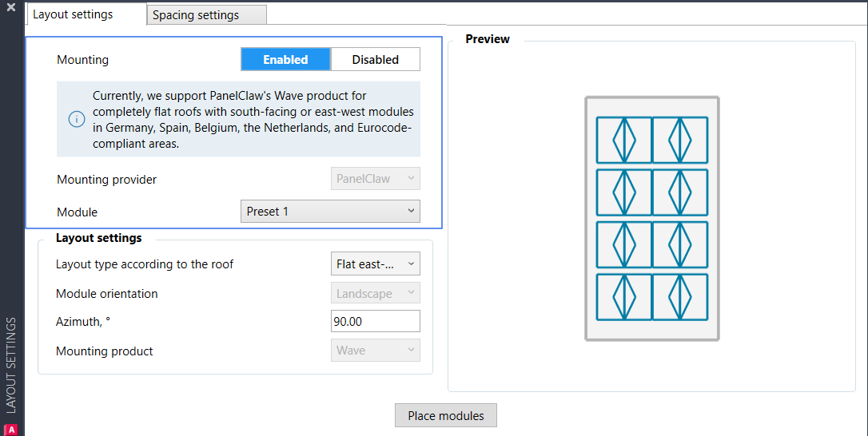This screenshot has width=868, height=436.
Task: Click the vertical LAYOUT SETTINGS side label
Action: point(11,365)
